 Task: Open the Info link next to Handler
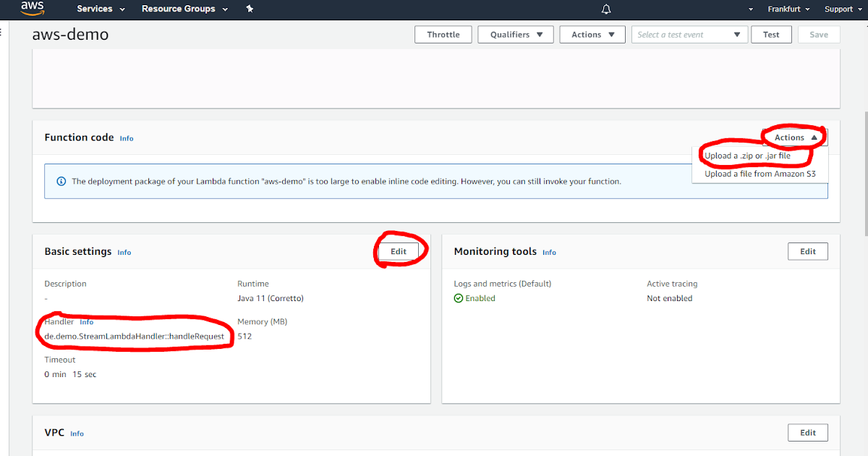coord(87,321)
